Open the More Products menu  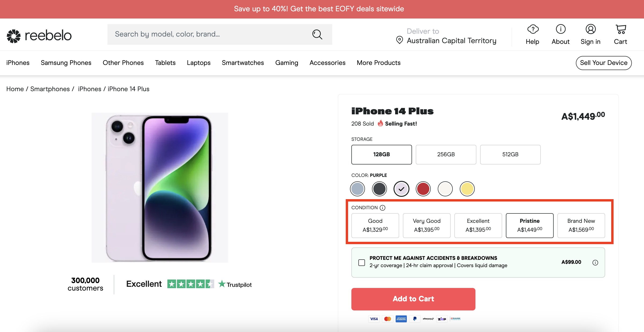(379, 63)
